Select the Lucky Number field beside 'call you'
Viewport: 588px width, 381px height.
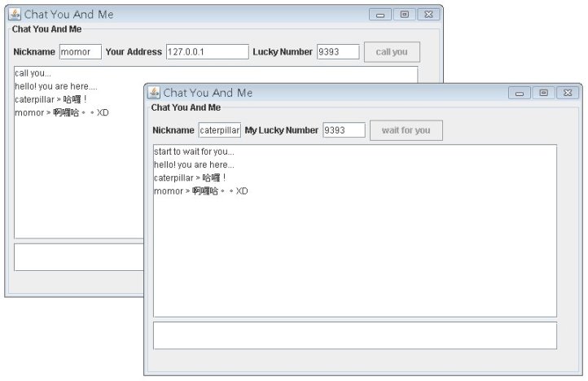(x=338, y=52)
